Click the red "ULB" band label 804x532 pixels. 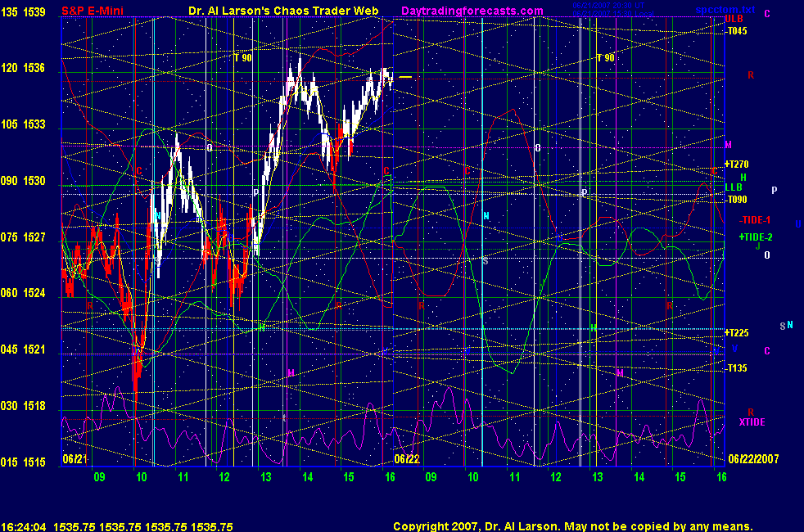pos(734,19)
